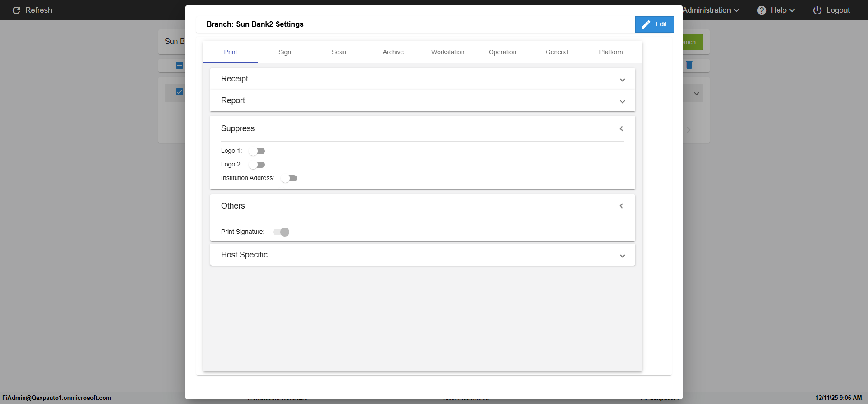
Task: Collapse the Others section chevron
Action: click(622, 206)
